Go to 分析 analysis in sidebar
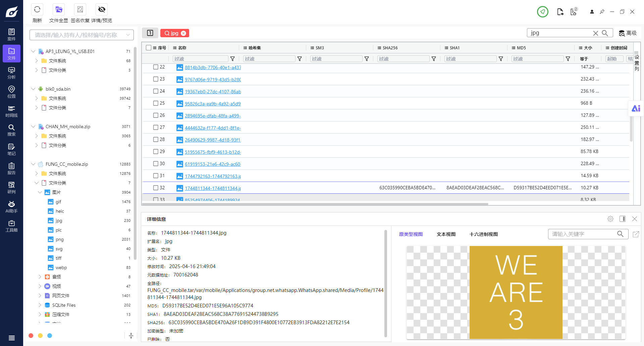 click(x=11, y=73)
